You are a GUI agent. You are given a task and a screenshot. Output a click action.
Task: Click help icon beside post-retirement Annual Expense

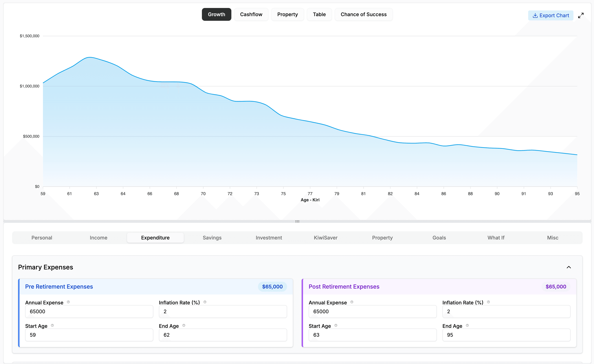point(352,302)
